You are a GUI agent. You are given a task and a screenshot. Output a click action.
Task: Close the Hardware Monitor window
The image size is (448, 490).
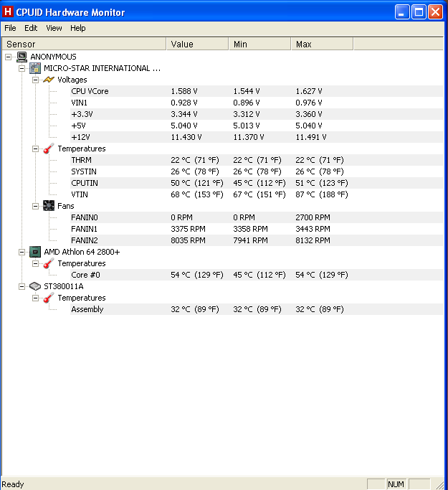(435, 12)
